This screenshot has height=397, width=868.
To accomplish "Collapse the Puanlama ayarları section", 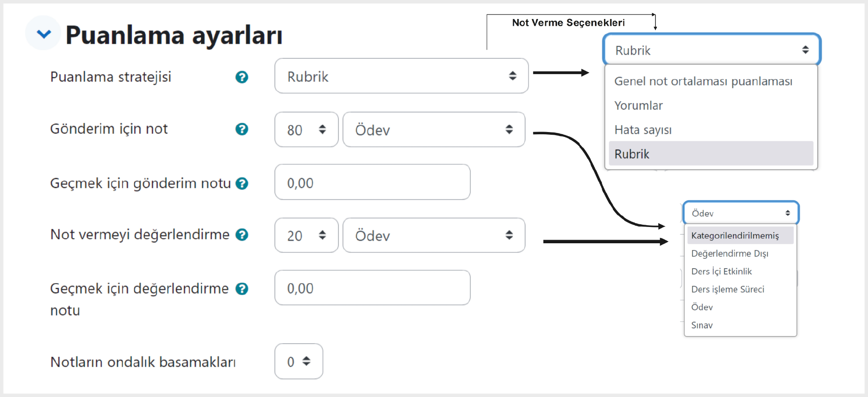I will tap(43, 33).
